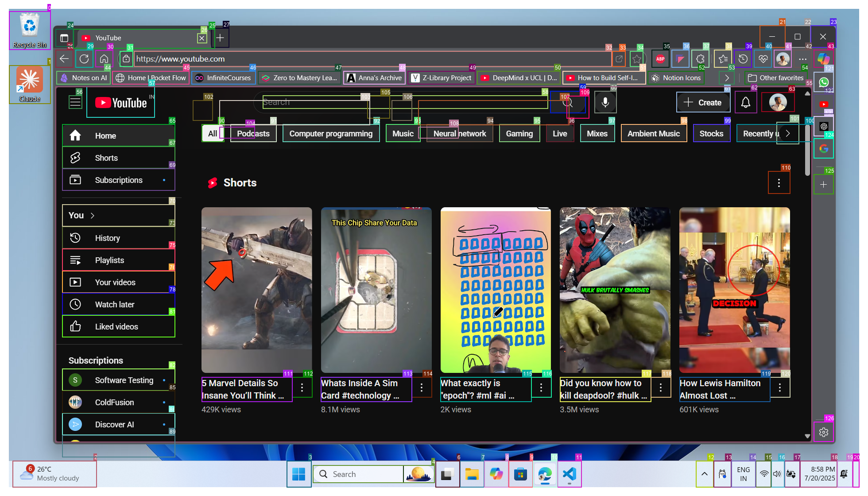Select the Music filter chip
The width and height of the screenshot is (868, 496).
click(x=403, y=133)
